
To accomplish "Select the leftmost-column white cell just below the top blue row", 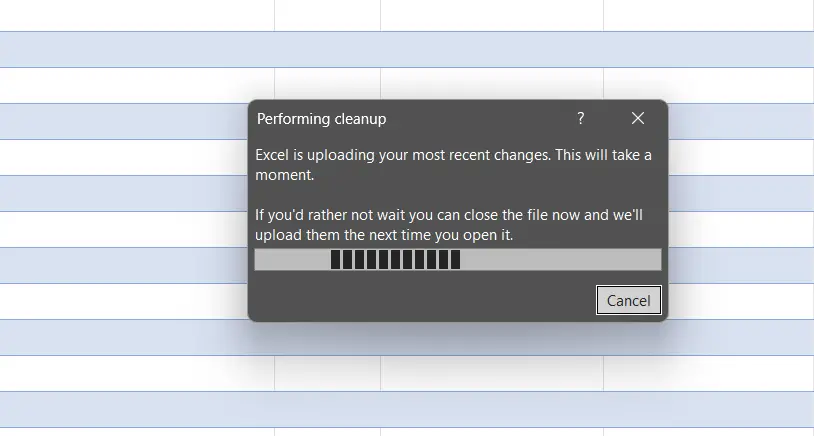I will click(x=137, y=85).
